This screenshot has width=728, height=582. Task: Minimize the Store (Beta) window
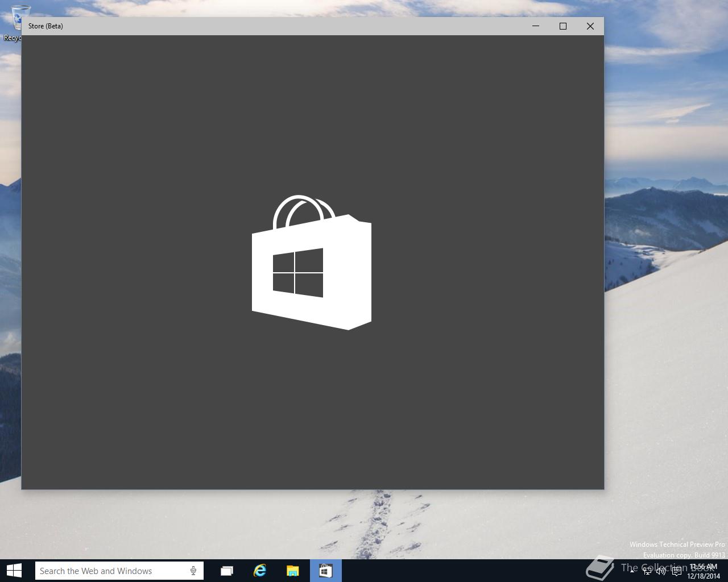coord(536,26)
